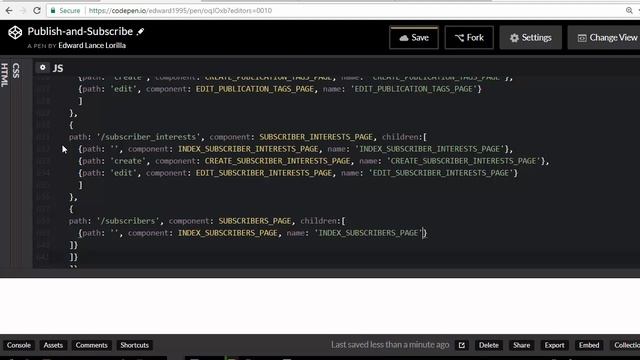The image size is (640, 360).
Task: Click INDEX_SUBSCRIBERS_PAGE component identifier
Action: pyautogui.click(x=228, y=233)
